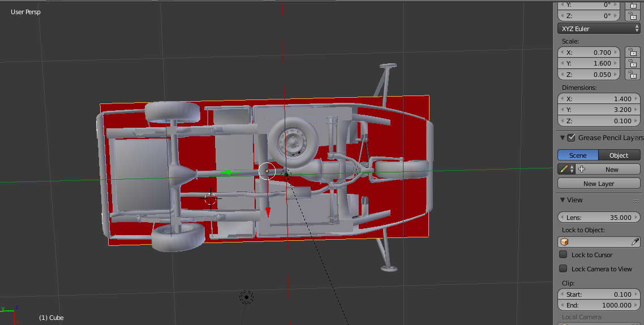The width and height of the screenshot is (644, 325).
Task: Click the (1) Cube object label
Action: coord(51,318)
